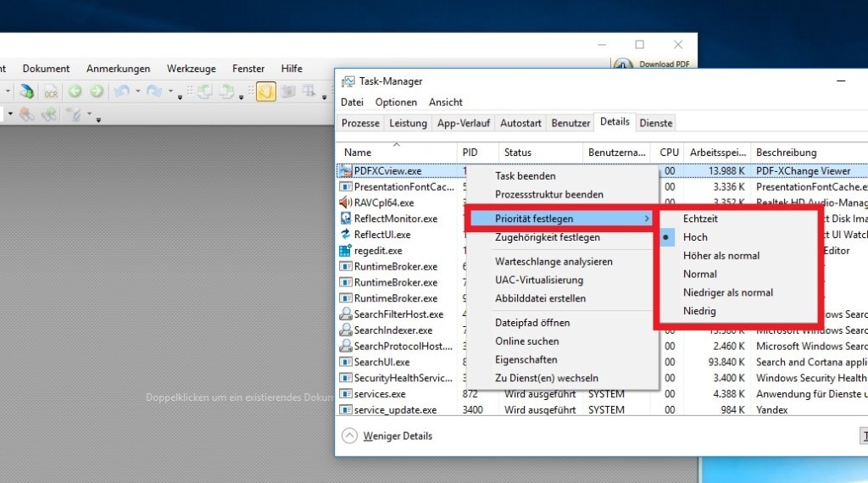
Task: Click the Task-Manager title bar icon
Action: point(348,82)
